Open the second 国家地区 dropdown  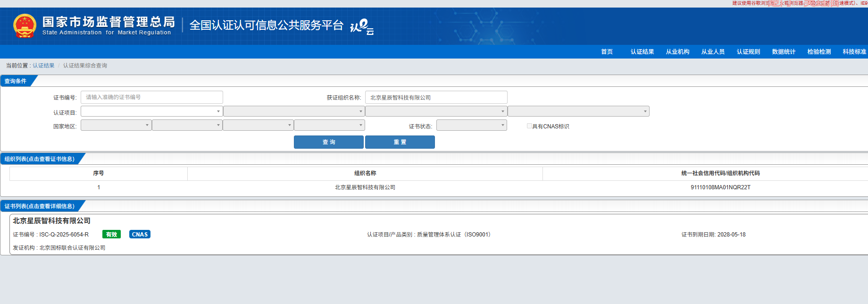(x=187, y=125)
